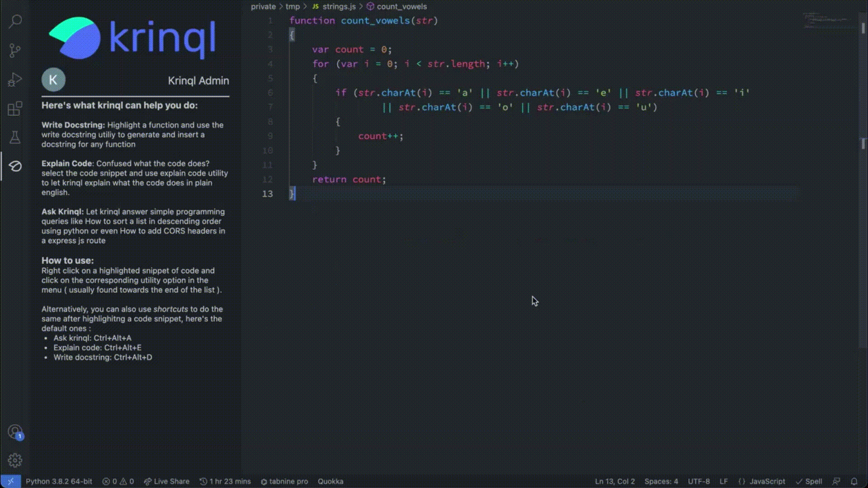
Task: Select the extensions icon in sidebar
Action: (15, 108)
